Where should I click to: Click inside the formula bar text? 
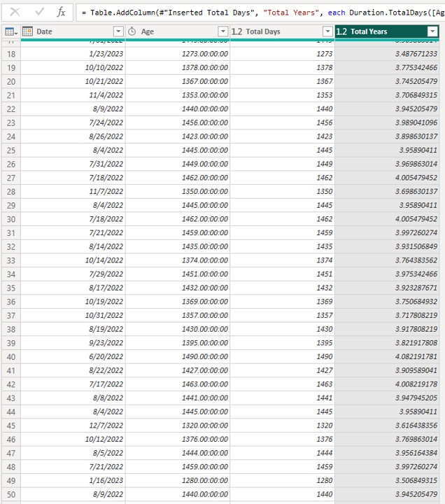[260, 13]
